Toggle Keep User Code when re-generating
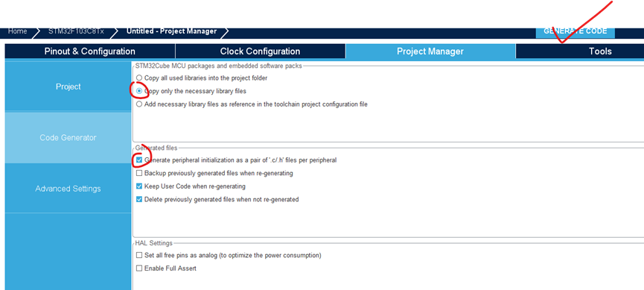 (x=139, y=186)
